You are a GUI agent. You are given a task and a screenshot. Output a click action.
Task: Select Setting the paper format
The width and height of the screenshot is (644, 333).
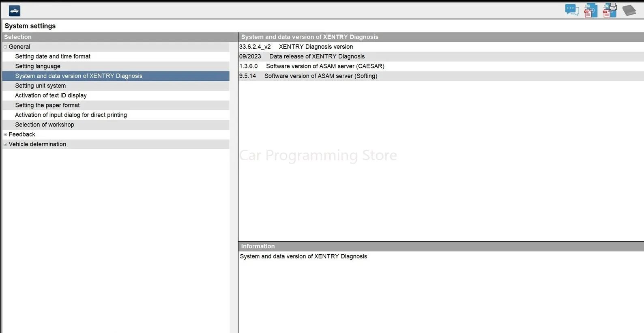point(116,105)
